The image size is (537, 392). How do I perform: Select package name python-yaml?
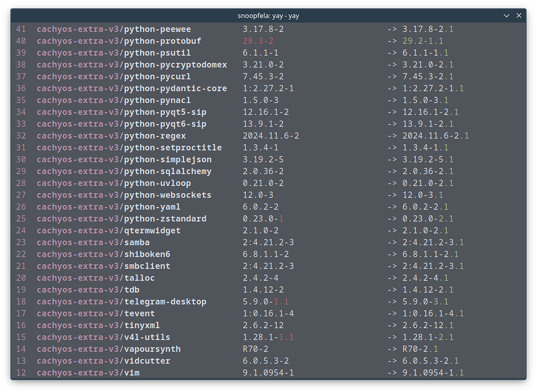click(153, 207)
